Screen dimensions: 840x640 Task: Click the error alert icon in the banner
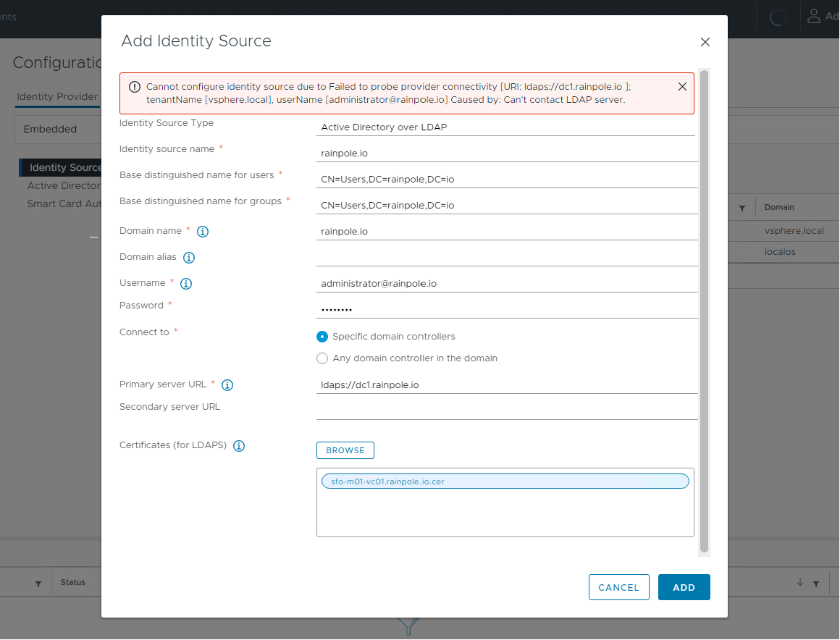tap(134, 86)
